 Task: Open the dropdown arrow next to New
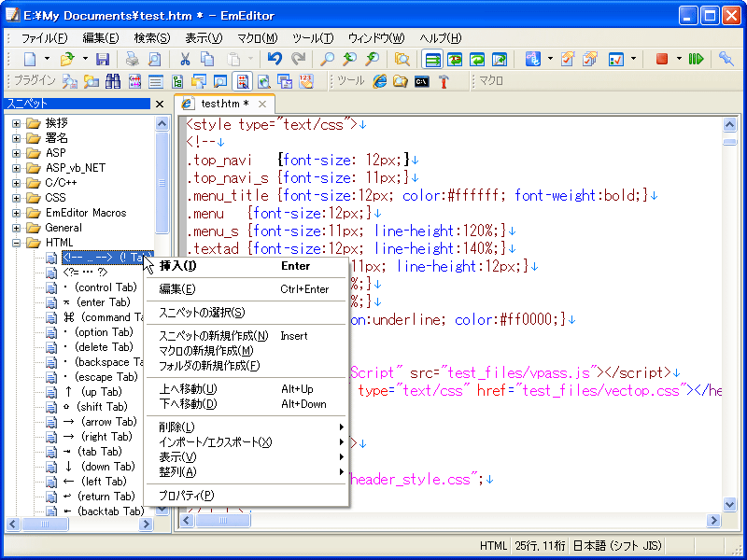click(48, 59)
